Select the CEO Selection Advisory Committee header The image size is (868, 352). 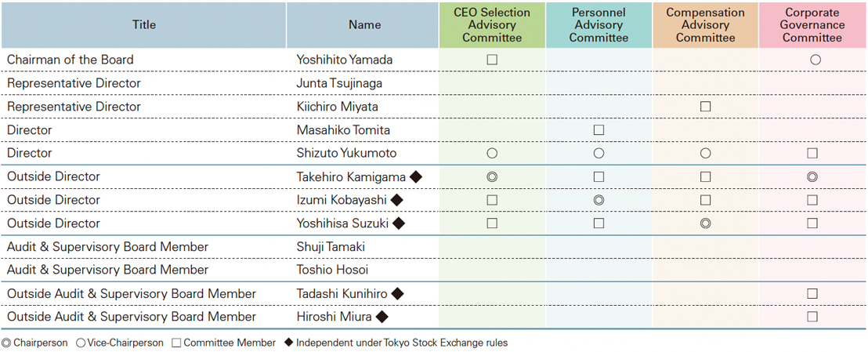click(492, 25)
